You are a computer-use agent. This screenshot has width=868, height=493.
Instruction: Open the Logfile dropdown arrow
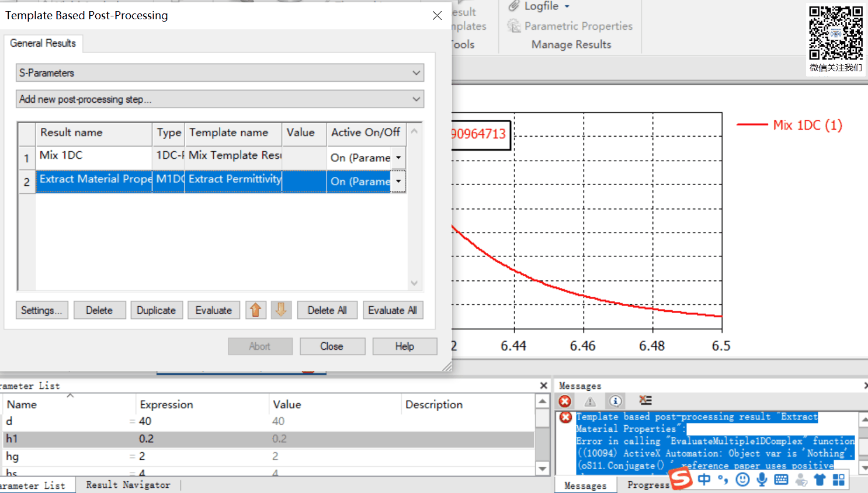pyautogui.click(x=567, y=6)
